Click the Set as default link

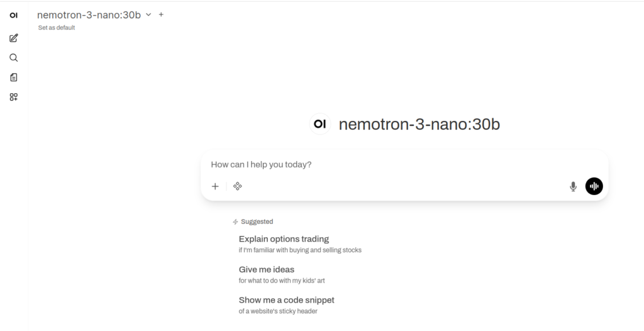coord(57,28)
